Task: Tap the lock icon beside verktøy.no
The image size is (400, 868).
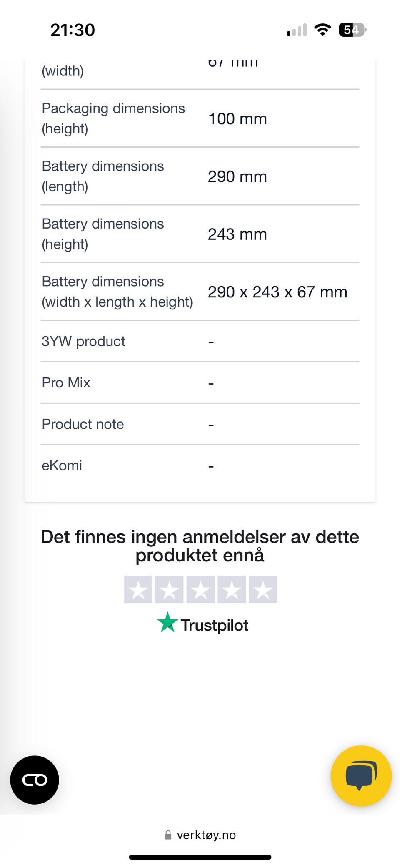Action: pyautogui.click(x=168, y=835)
